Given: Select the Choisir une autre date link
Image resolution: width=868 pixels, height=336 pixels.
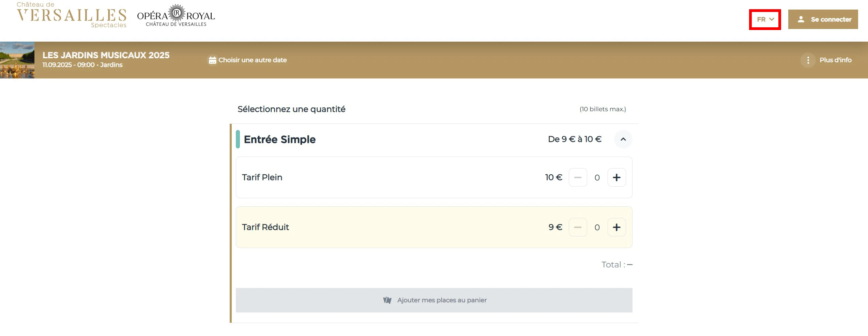Looking at the screenshot, I should (x=252, y=60).
